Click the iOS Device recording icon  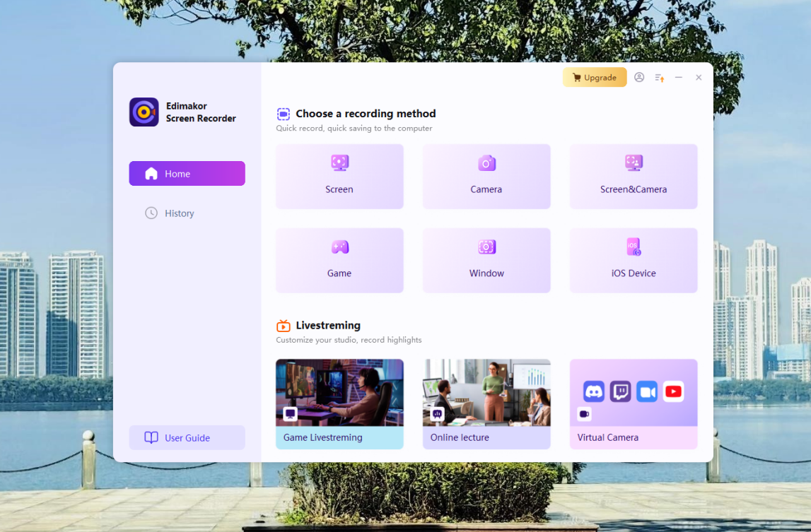(x=634, y=247)
